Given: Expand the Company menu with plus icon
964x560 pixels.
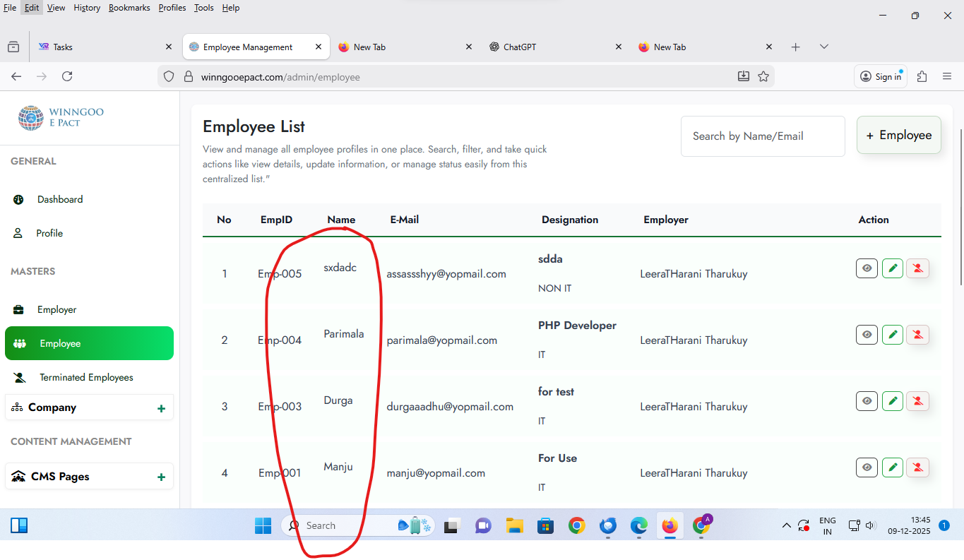Looking at the screenshot, I should [x=161, y=408].
